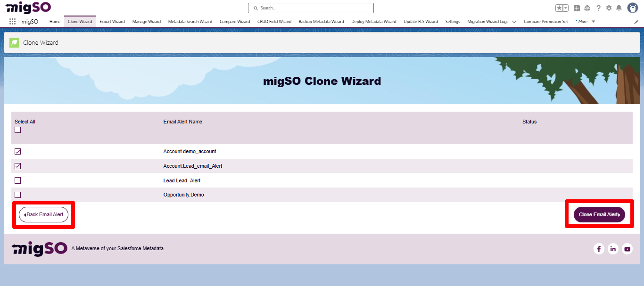
Task: Open Trailhead guidance icon
Action: (x=587, y=8)
